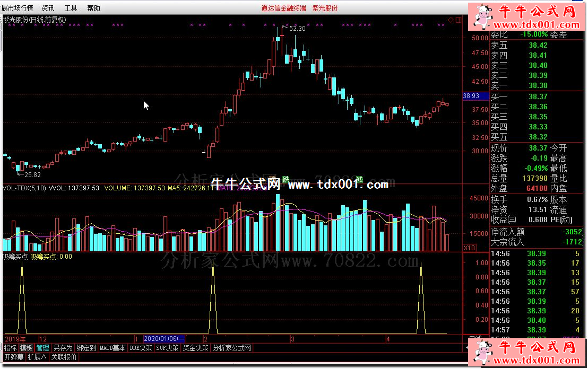This screenshot has height=369, width=588.
Task: Click the 收益(三) value 0.608
Action: click(x=538, y=220)
